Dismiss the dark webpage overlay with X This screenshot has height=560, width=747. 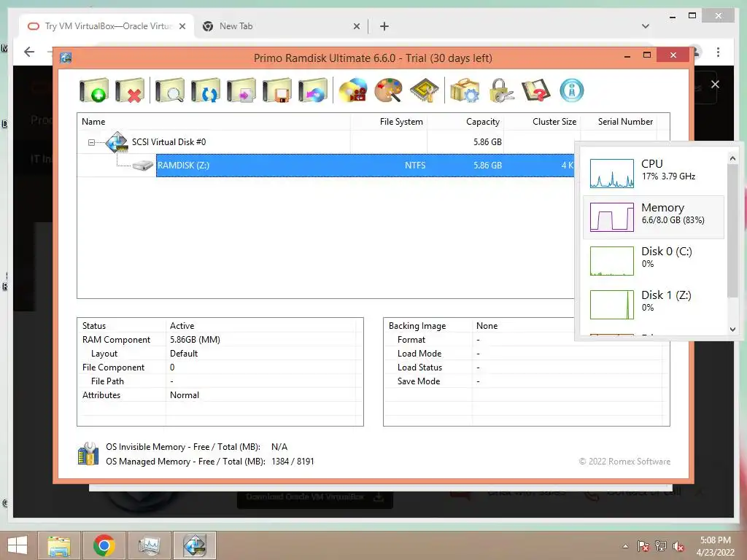click(x=715, y=85)
